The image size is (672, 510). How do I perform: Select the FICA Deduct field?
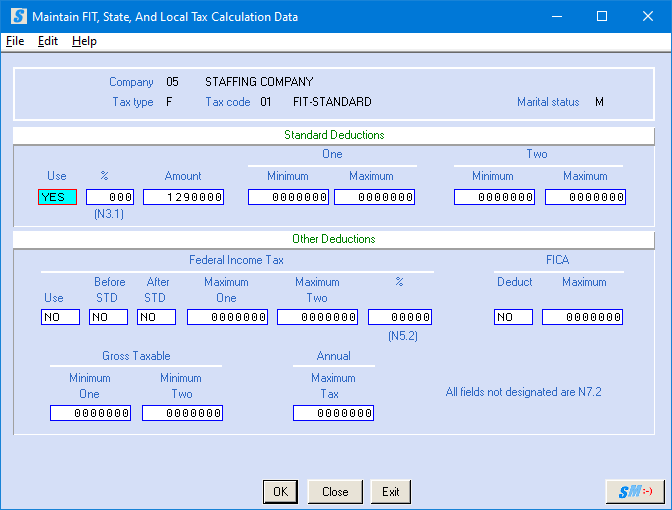[x=513, y=317]
